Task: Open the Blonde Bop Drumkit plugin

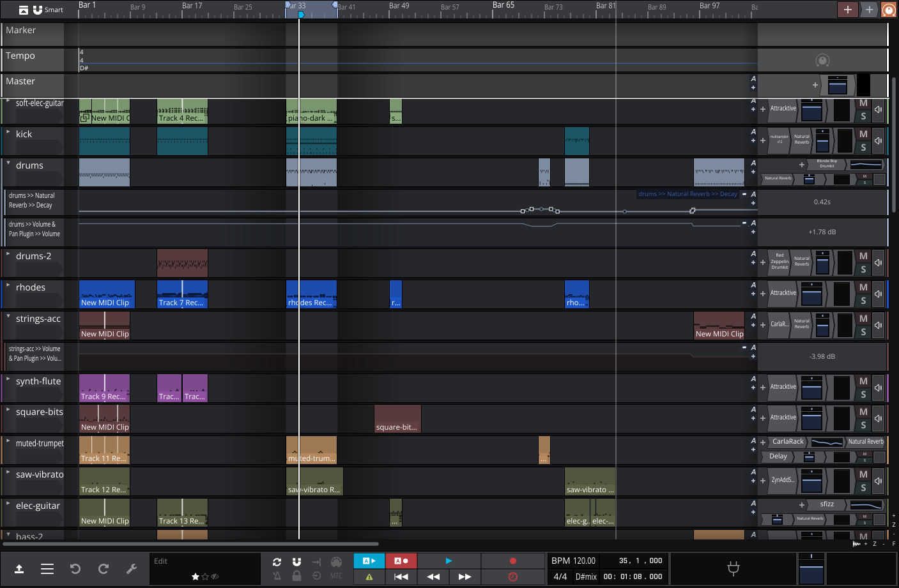Action: [x=827, y=163]
